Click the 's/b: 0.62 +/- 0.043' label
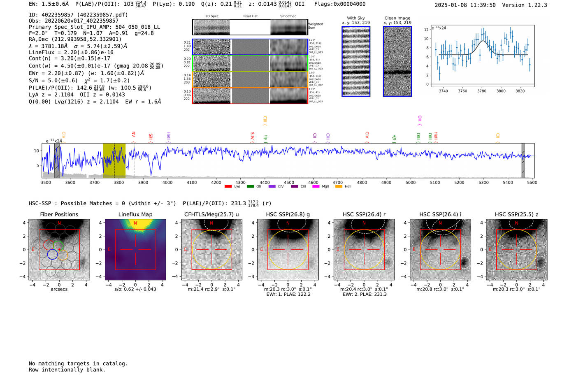576x392 pixels. 135,289
